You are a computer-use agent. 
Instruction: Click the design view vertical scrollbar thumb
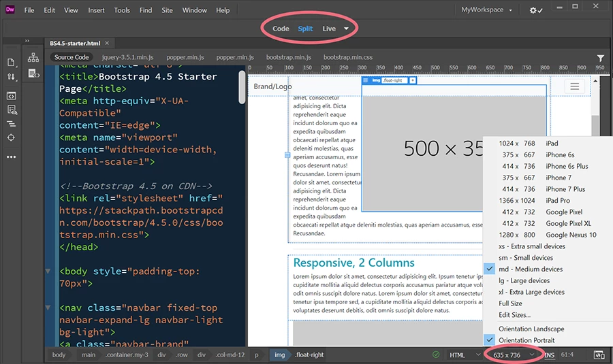(x=595, y=125)
